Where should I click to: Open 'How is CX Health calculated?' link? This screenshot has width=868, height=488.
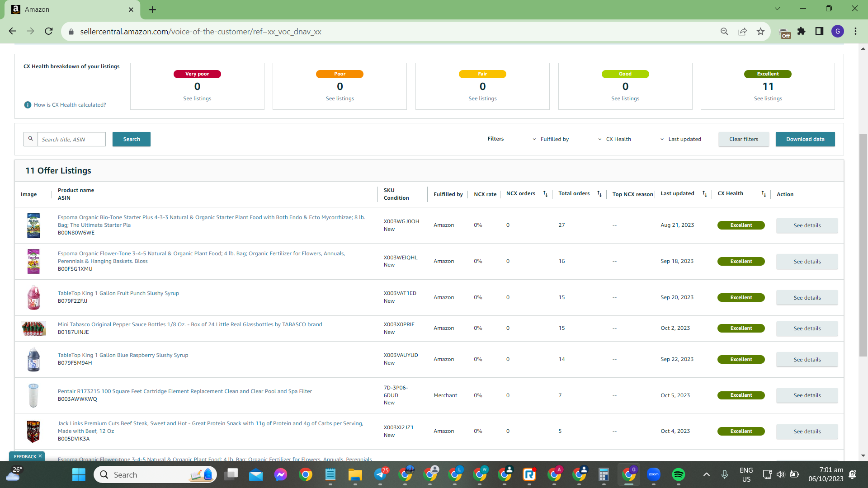point(70,105)
